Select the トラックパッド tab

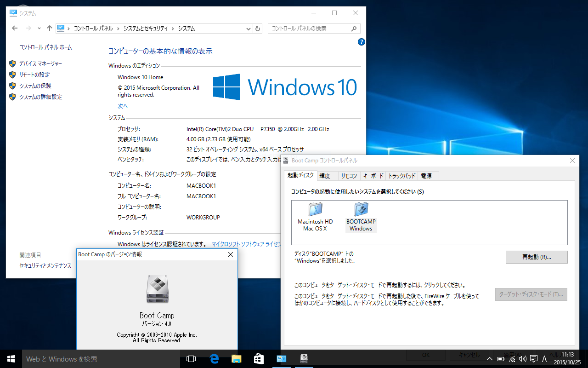coord(402,176)
